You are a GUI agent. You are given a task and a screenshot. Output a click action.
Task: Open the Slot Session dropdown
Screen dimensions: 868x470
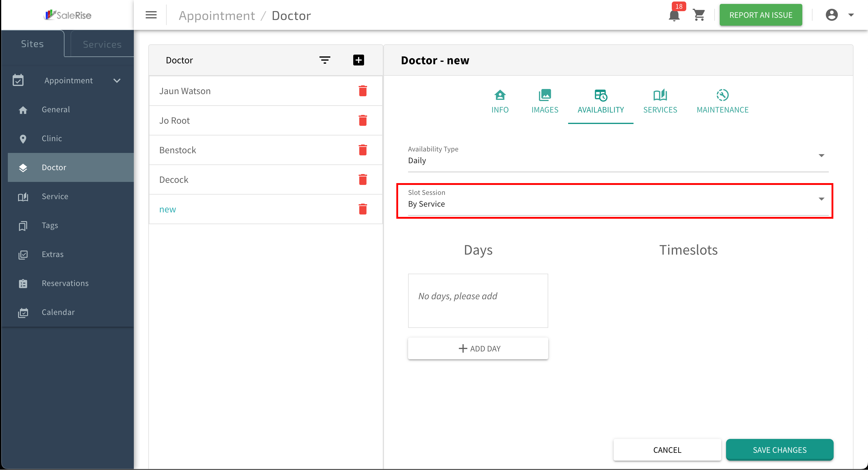click(618, 199)
